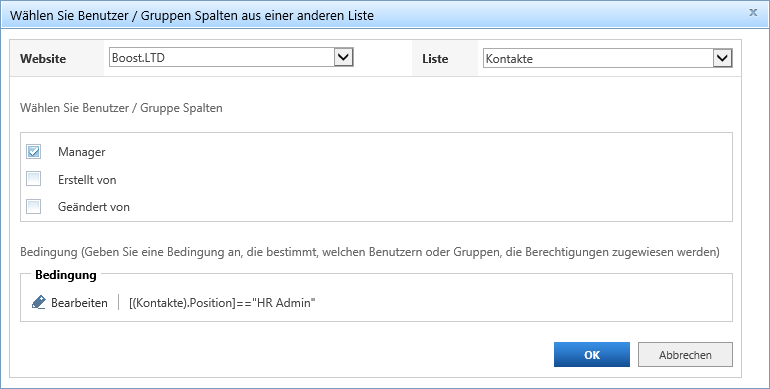Click the 'Wählen Sie Benutzer / Gruppe Spalten' heading
The image size is (770, 389).
tap(121, 108)
